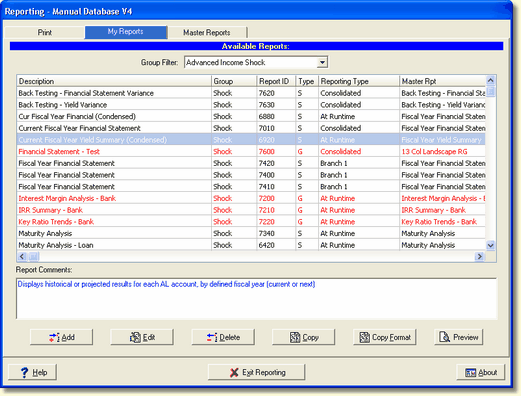Image resolution: width=521 pixels, height=396 pixels.
Task: Select row IRR Summary - Bank
Action: [251, 210]
